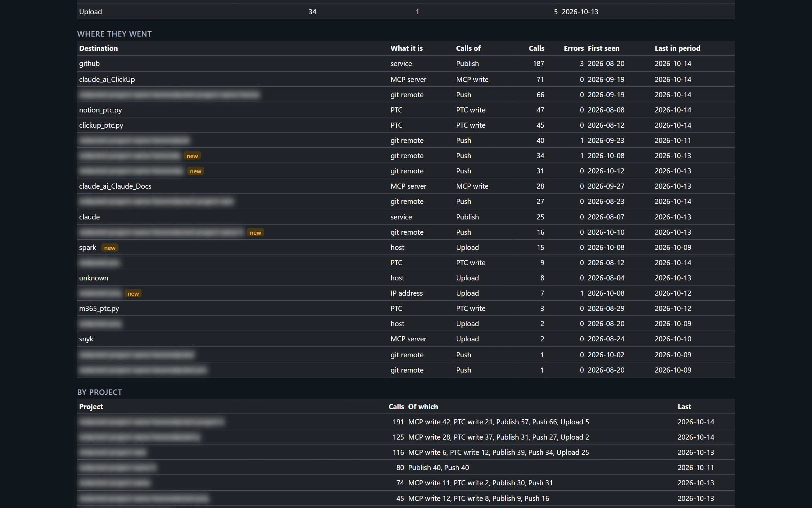The height and width of the screenshot is (508, 812).
Task: Click the Errors column header
Action: pos(573,48)
